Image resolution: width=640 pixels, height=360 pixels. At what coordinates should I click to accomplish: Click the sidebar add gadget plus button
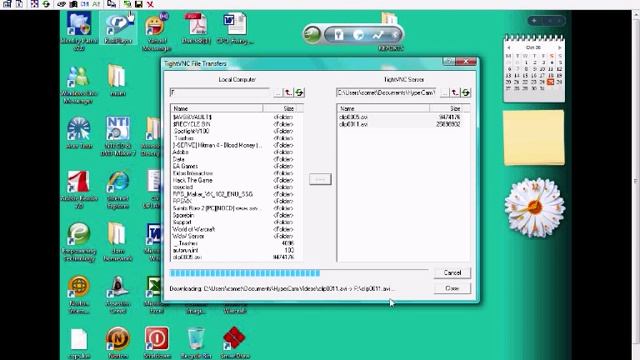(534, 20)
